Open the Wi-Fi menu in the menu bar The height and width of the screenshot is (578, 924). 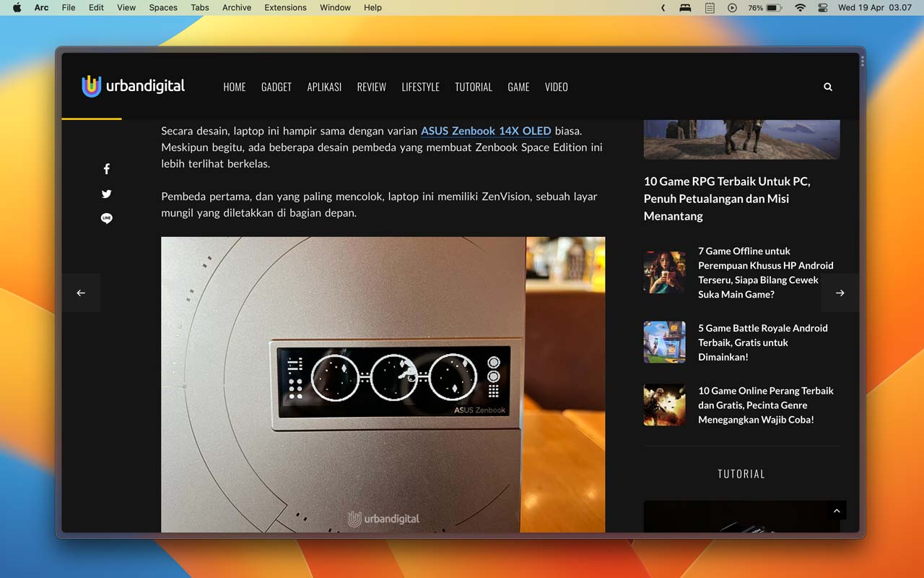click(799, 8)
